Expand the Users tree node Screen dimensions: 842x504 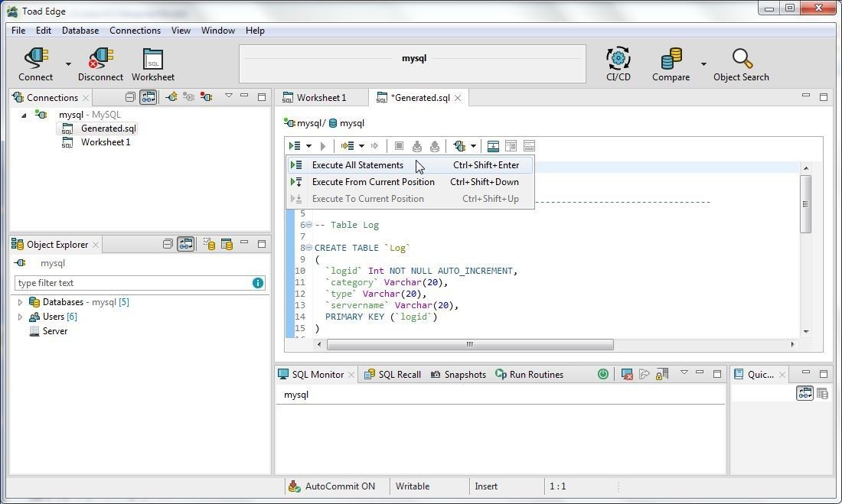(21, 317)
